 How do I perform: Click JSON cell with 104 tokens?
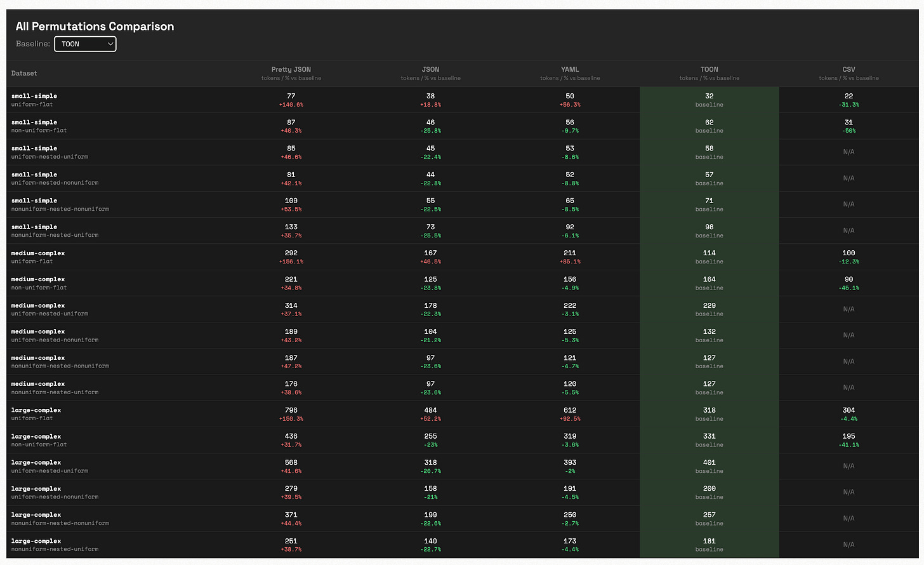coord(431,335)
